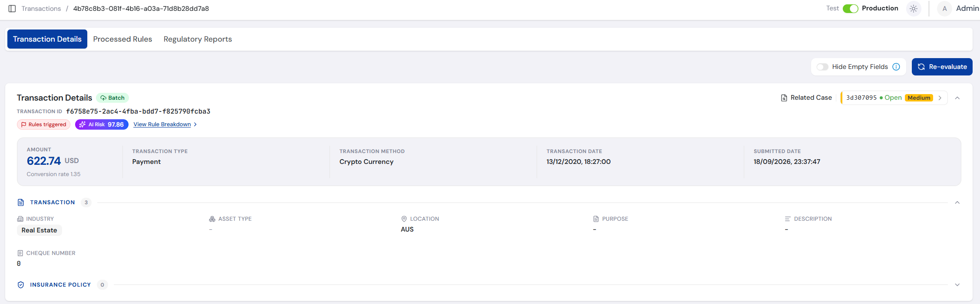Click the Payment transaction type value

pos(146,162)
